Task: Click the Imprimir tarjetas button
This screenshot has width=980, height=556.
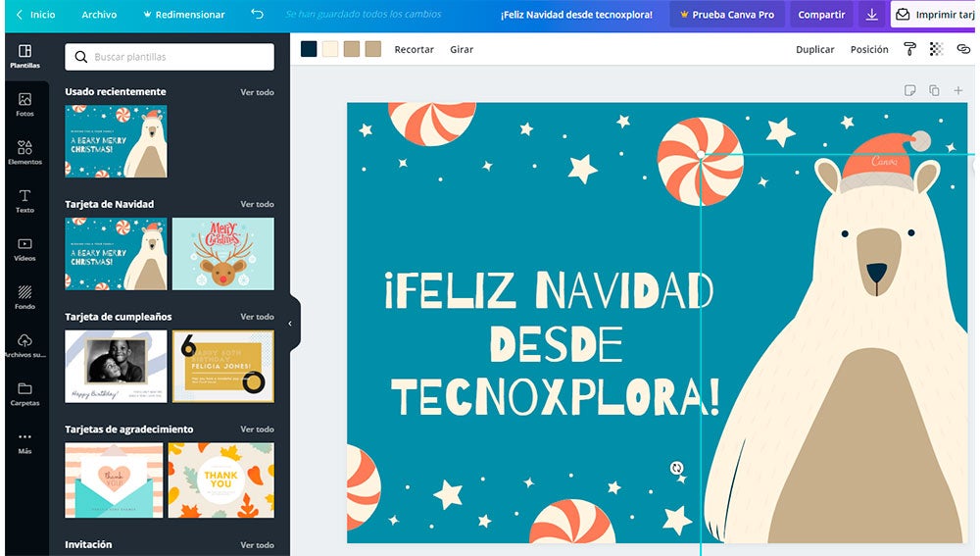Action: [934, 15]
